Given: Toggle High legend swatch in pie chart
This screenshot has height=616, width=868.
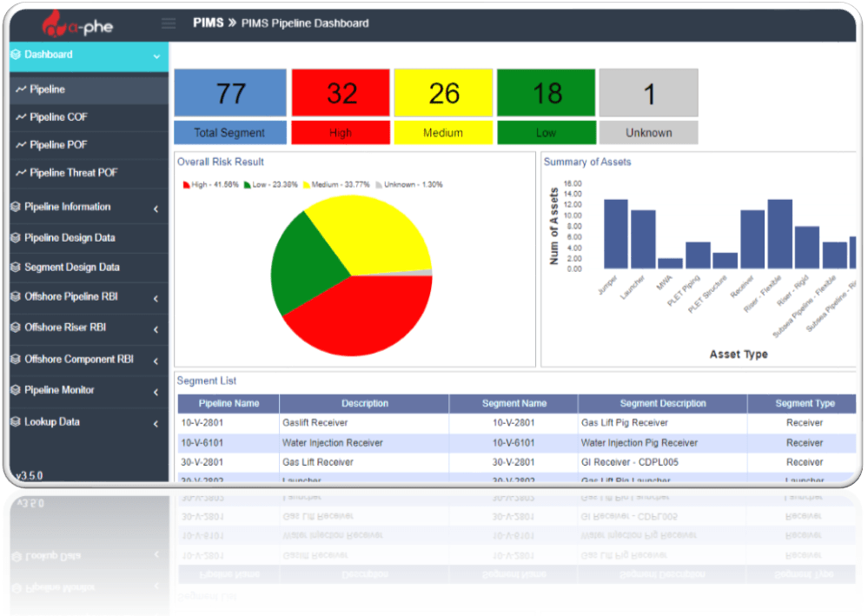Looking at the screenshot, I should (x=187, y=185).
